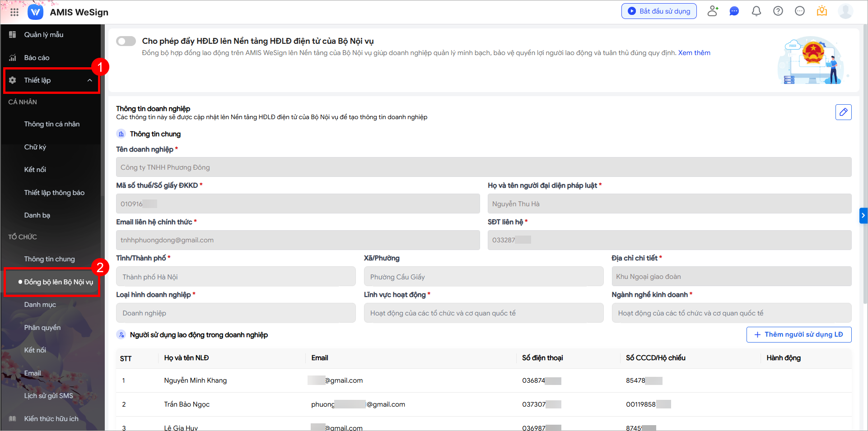
Task: Click the vertical page scrollbar
Action: click(865, 135)
